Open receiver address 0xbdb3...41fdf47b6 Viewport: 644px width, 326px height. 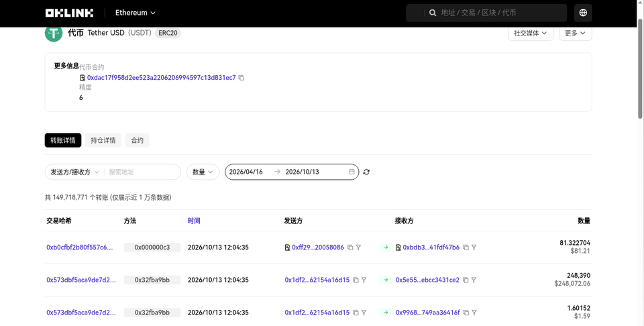point(431,247)
